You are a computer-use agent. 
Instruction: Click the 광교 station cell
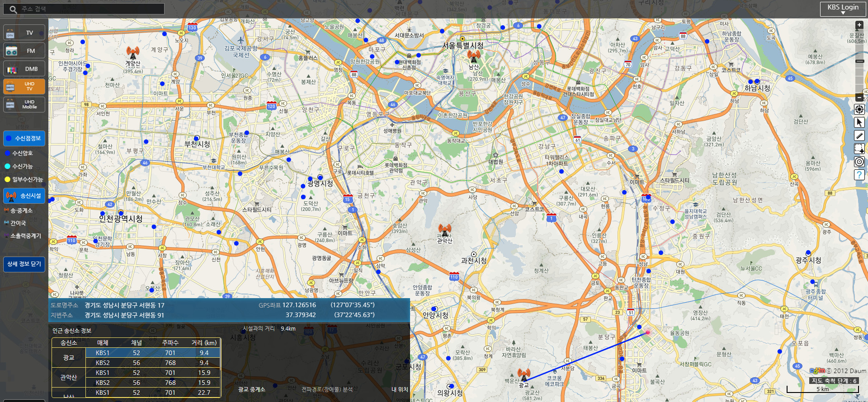(x=69, y=358)
